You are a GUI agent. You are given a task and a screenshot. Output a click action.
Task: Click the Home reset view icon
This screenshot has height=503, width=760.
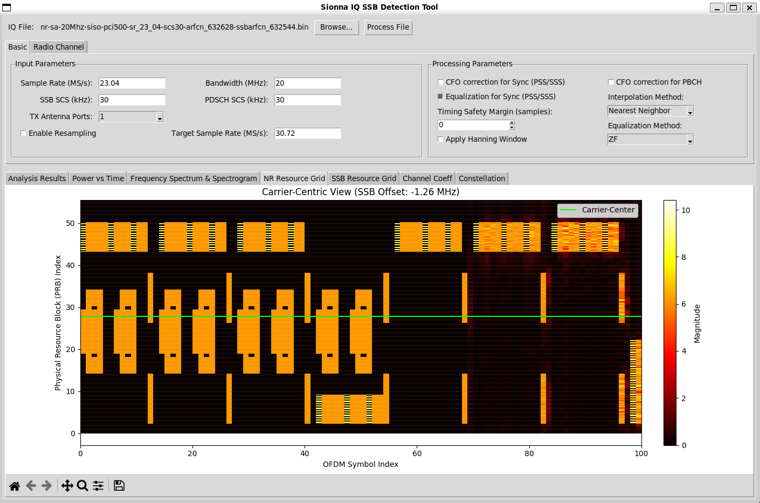point(14,486)
